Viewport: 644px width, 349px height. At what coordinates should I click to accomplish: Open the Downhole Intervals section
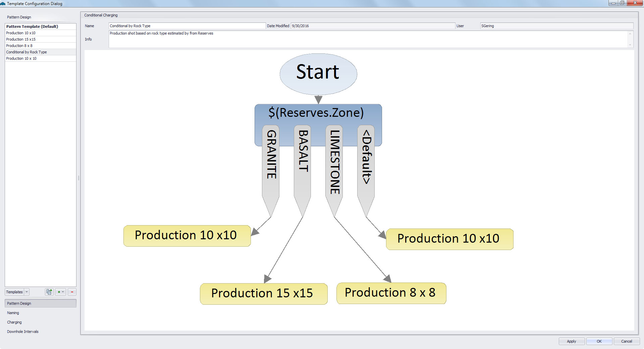click(23, 332)
